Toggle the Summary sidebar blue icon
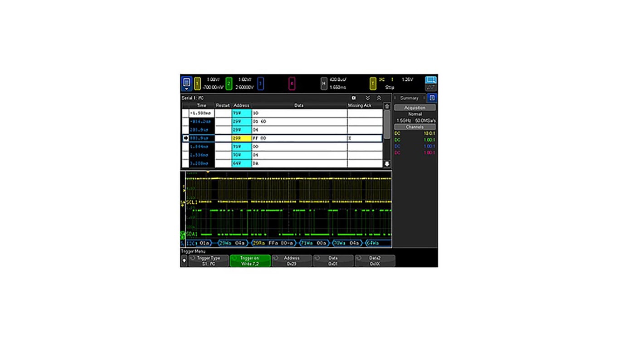The image size is (644, 362). [x=431, y=98]
